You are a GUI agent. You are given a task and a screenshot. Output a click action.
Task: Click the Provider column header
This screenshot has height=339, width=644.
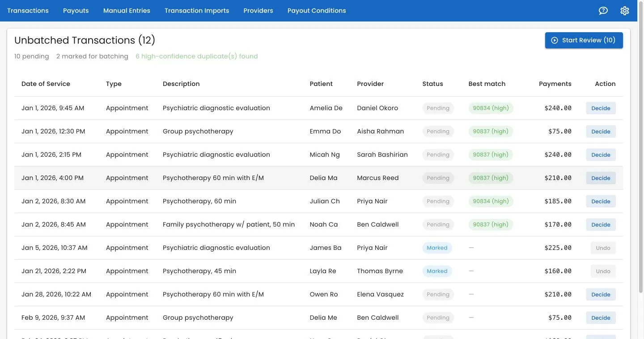(370, 84)
